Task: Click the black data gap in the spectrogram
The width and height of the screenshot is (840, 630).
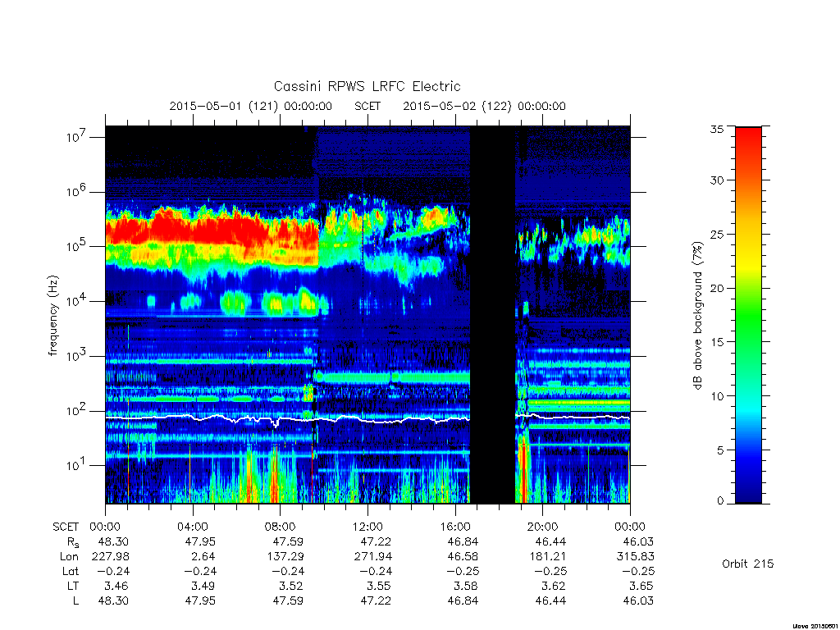Action: 492,315
